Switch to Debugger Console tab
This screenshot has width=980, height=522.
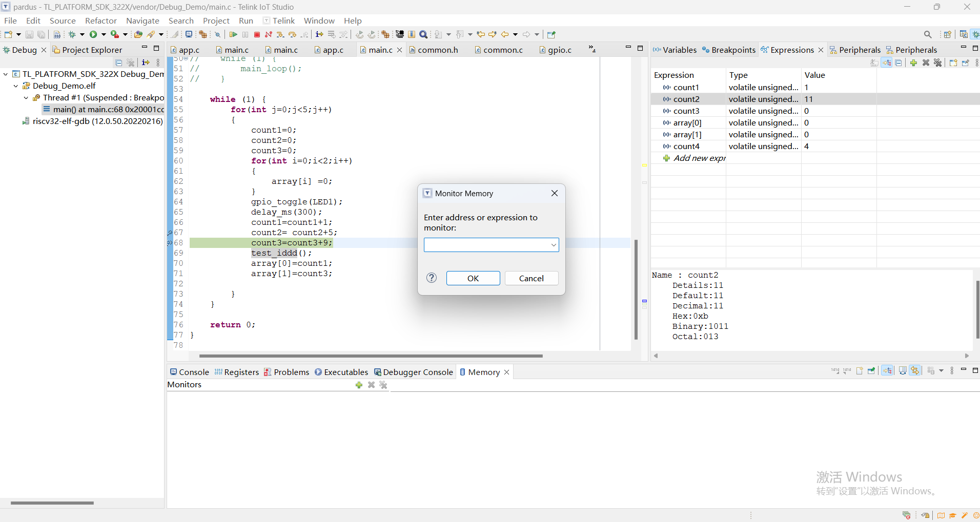[413, 372]
